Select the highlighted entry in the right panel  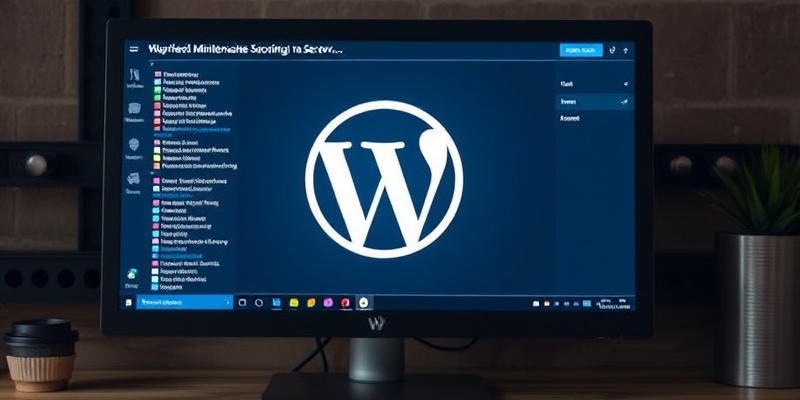[594, 102]
